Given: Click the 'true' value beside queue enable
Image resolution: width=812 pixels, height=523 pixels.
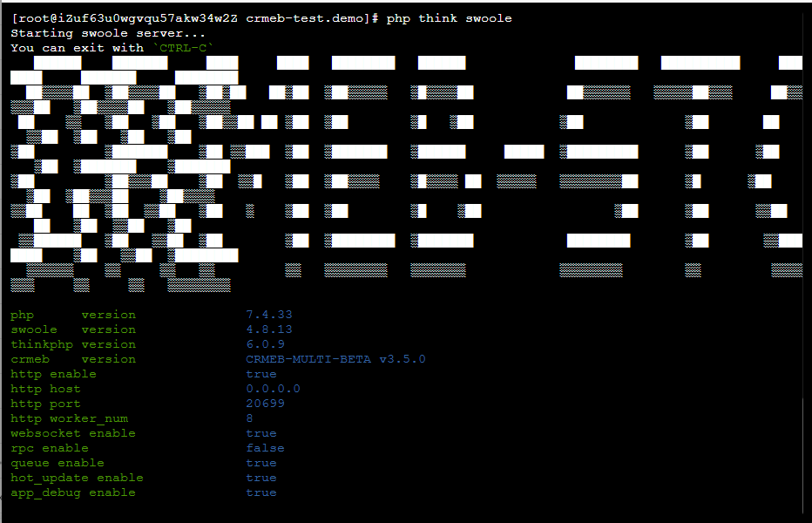Looking at the screenshot, I should (x=261, y=463).
